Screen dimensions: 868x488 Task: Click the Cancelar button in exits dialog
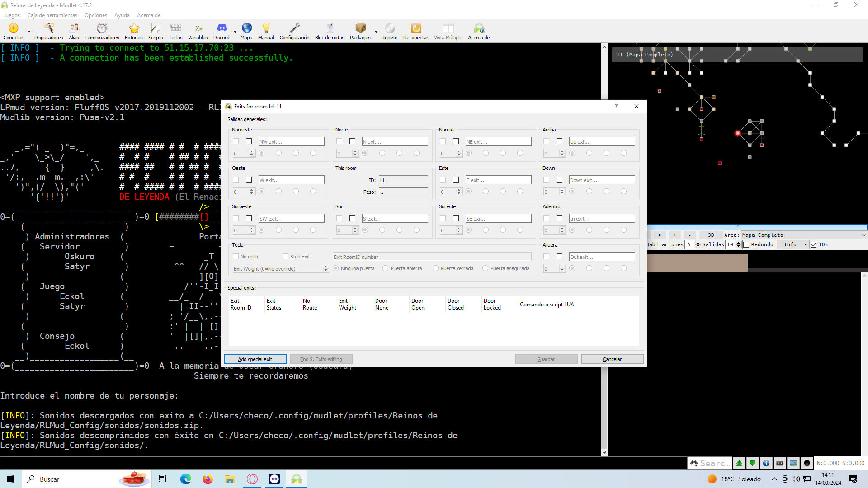(612, 359)
